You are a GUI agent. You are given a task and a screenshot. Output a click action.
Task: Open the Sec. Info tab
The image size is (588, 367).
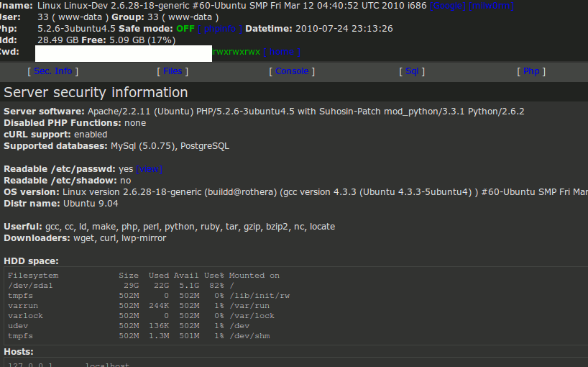point(53,71)
